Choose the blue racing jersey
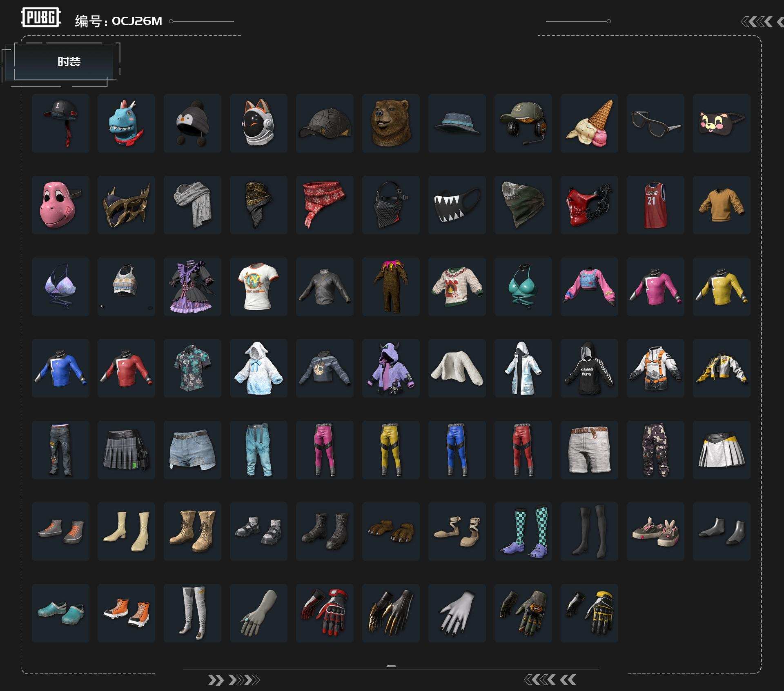This screenshot has width=784, height=691. click(60, 368)
